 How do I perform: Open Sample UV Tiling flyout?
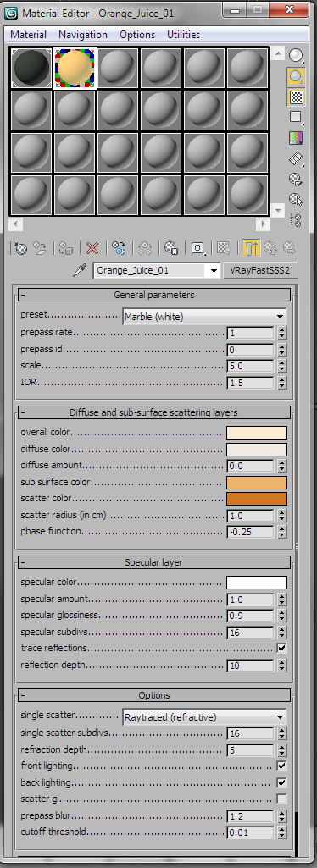[297, 118]
